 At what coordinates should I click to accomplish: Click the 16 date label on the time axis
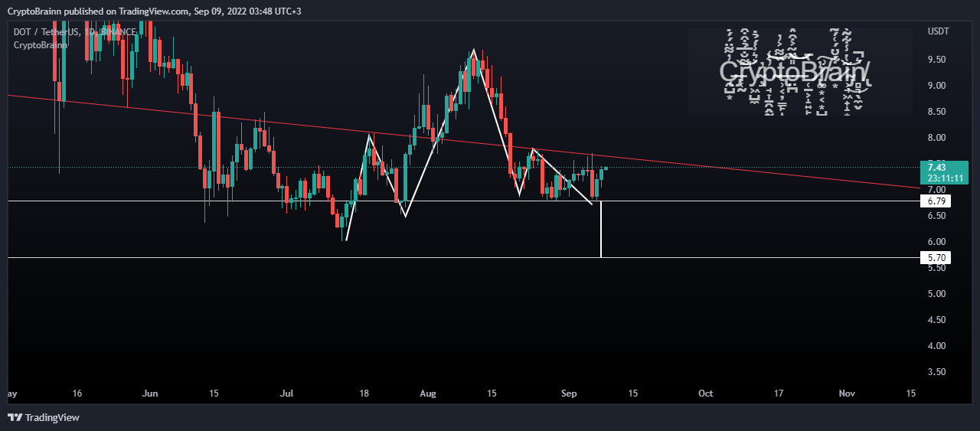(x=77, y=393)
